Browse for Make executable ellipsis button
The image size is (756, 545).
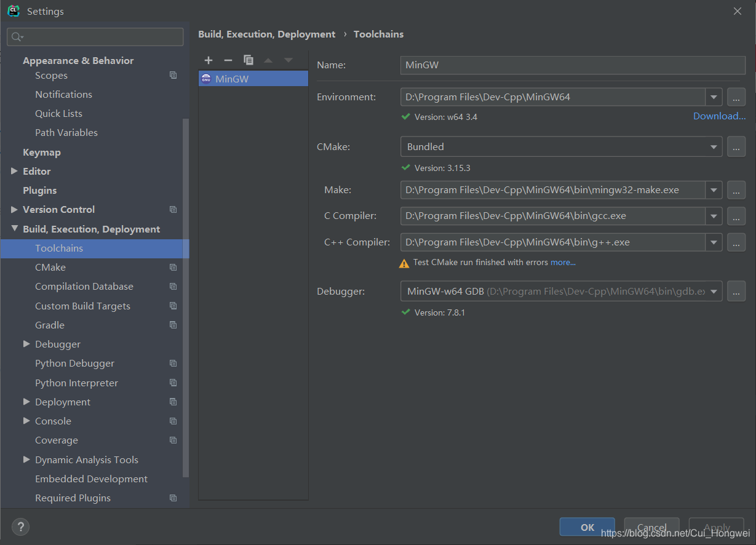(736, 190)
